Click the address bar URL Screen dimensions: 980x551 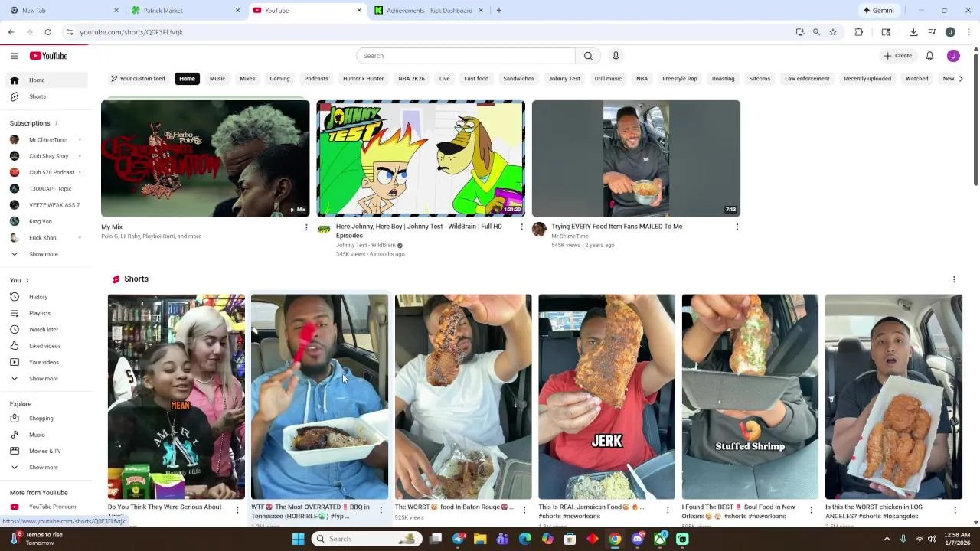132,32
